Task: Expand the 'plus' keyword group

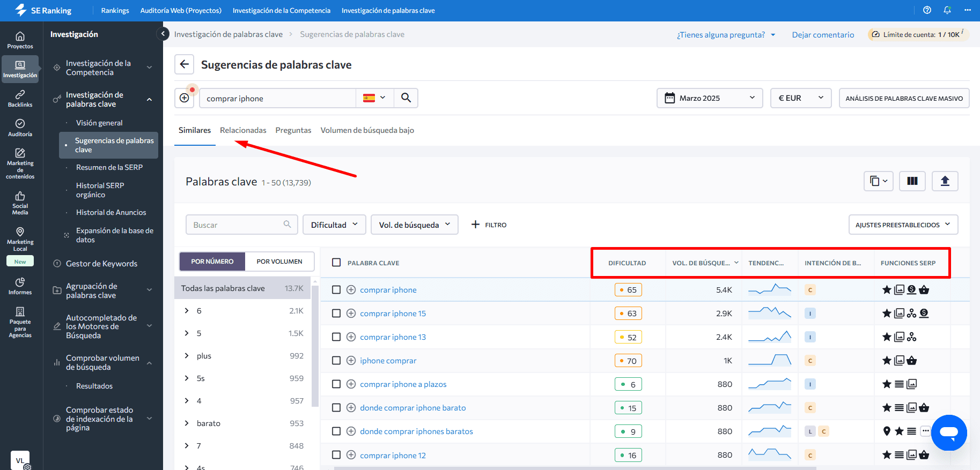Action: coord(187,356)
